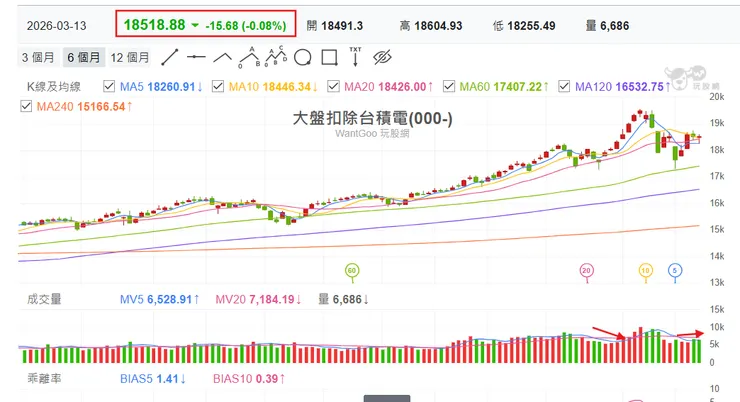The width and height of the screenshot is (740, 402).
Task: Click the change value -15.68 (-0.08%)
Action: pyautogui.click(x=246, y=26)
